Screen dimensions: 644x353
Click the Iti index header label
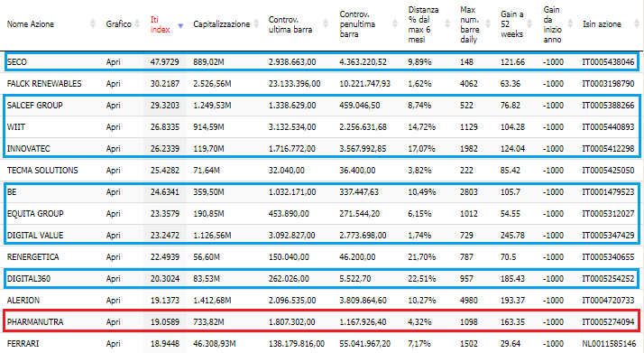[x=160, y=24]
